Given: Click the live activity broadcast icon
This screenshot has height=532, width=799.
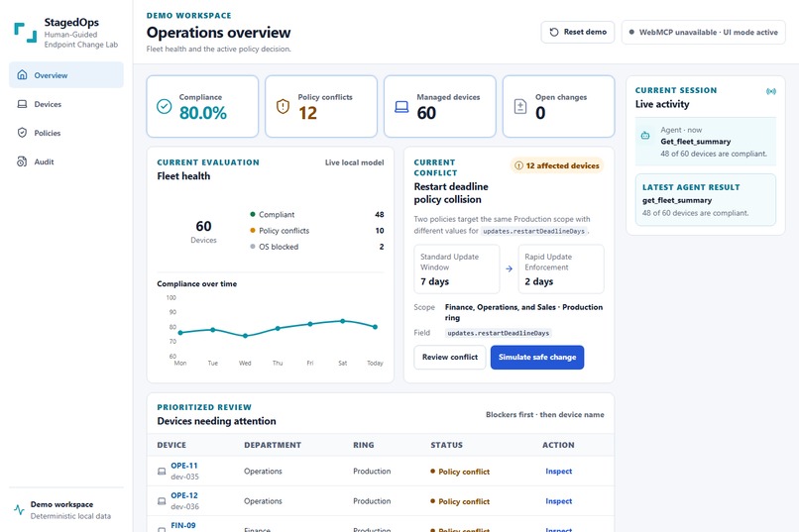Looking at the screenshot, I should coord(771,91).
